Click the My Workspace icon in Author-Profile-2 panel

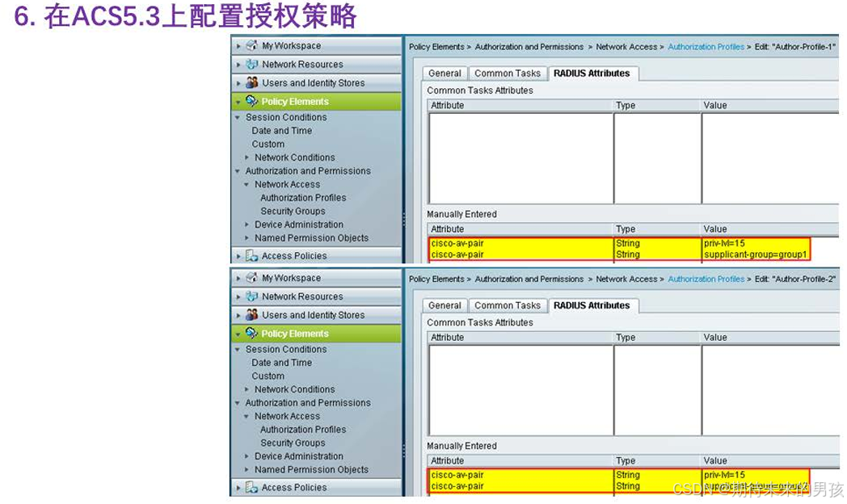(x=251, y=278)
